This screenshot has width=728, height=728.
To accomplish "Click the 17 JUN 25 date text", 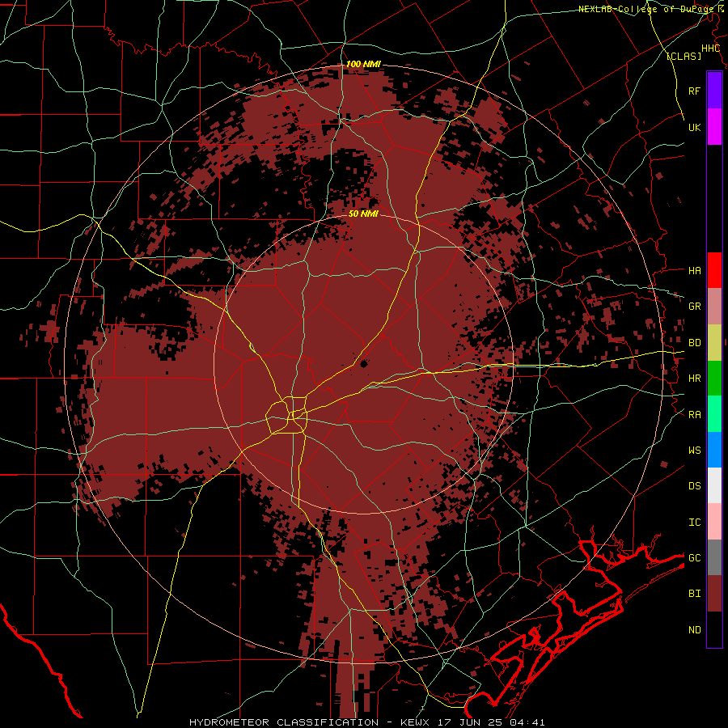I will 472,722.
